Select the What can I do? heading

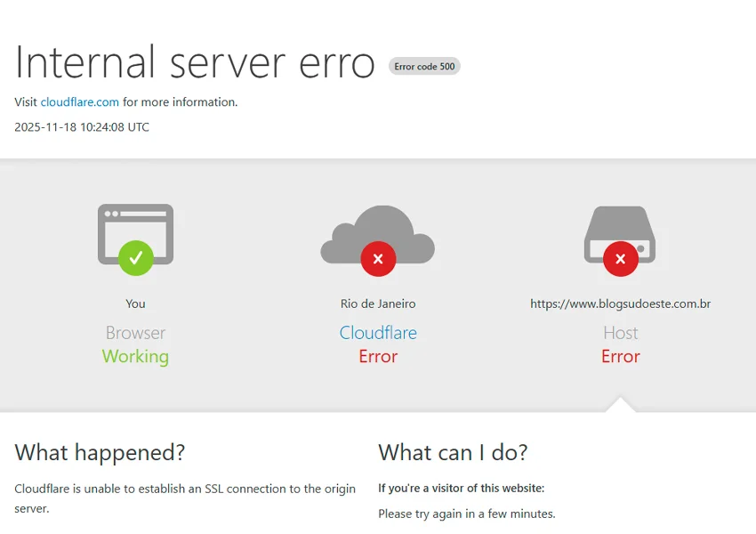[453, 452]
